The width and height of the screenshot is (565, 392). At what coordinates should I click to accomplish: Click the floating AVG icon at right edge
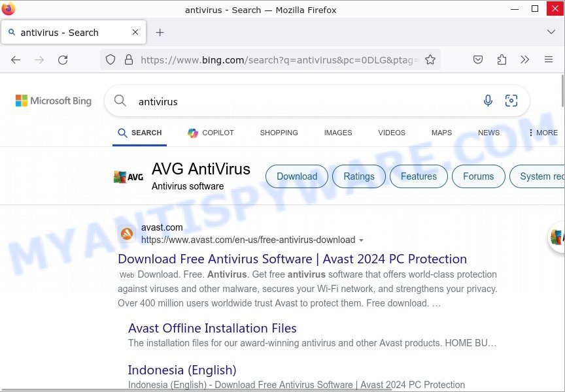[x=556, y=237]
